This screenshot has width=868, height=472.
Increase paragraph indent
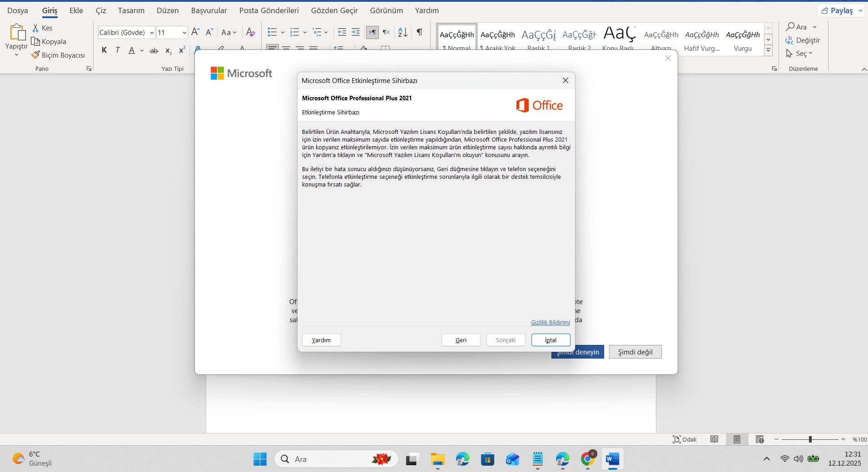click(x=356, y=32)
